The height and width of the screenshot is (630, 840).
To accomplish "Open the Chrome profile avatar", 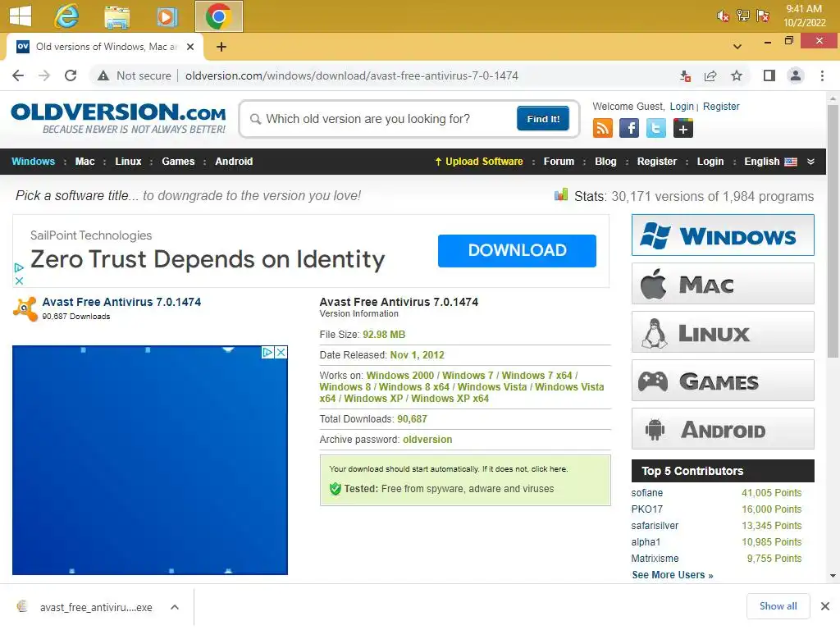I will coord(796,75).
